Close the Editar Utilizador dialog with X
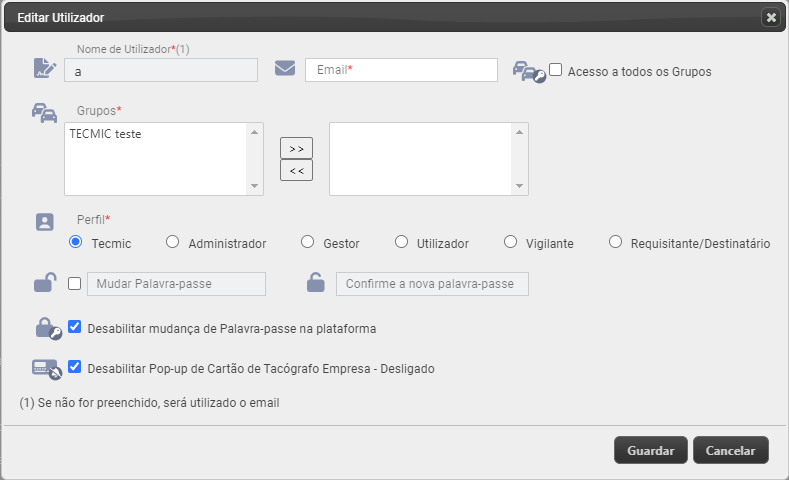This screenshot has height=480, width=789. coord(771,18)
